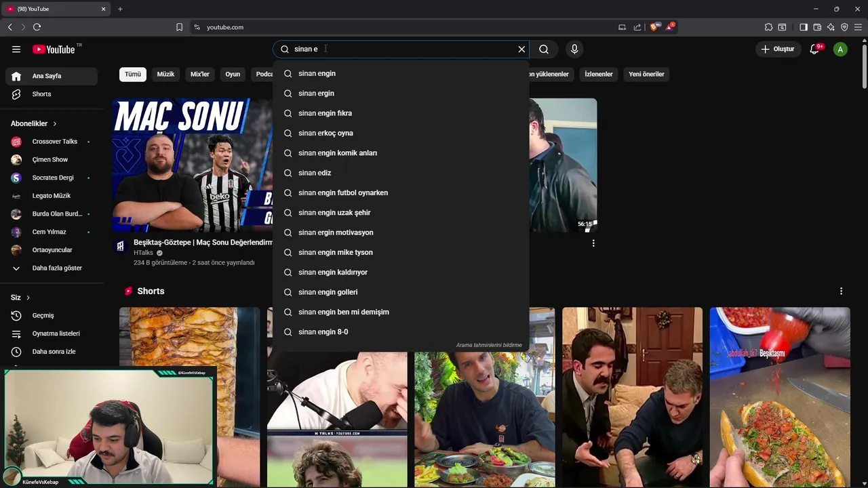Image resolution: width=868 pixels, height=488 pixels.
Task: Choose suggestion 'sinan engin golleri'
Action: (401, 292)
